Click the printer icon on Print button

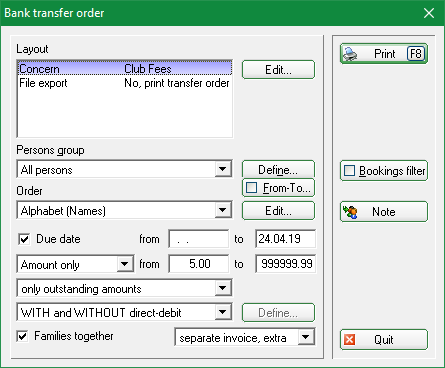[350, 54]
